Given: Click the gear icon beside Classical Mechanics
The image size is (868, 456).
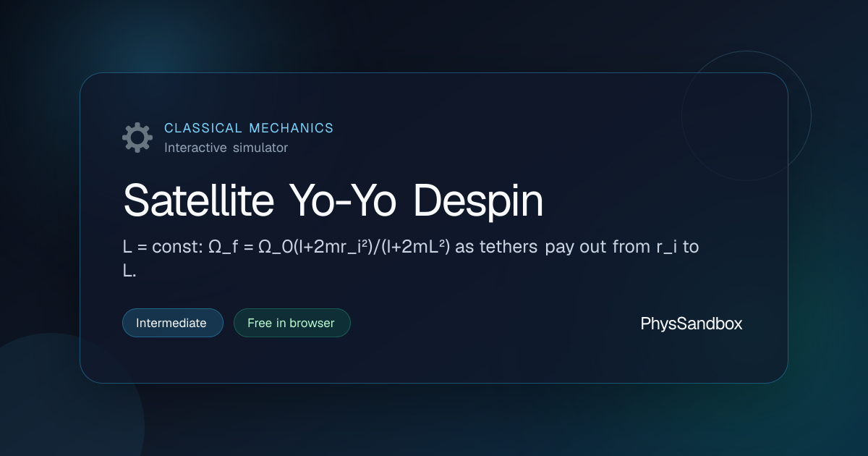Looking at the screenshot, I should (137, 138).
